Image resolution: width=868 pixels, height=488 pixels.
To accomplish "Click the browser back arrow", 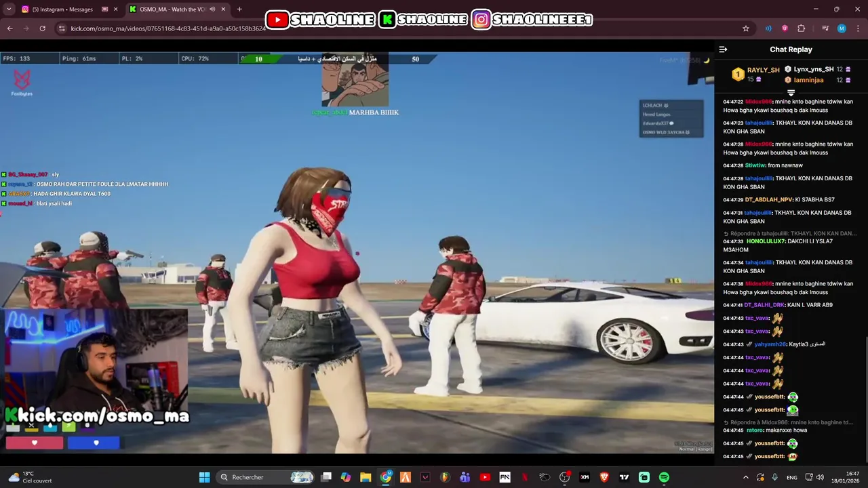I will 9,28.
